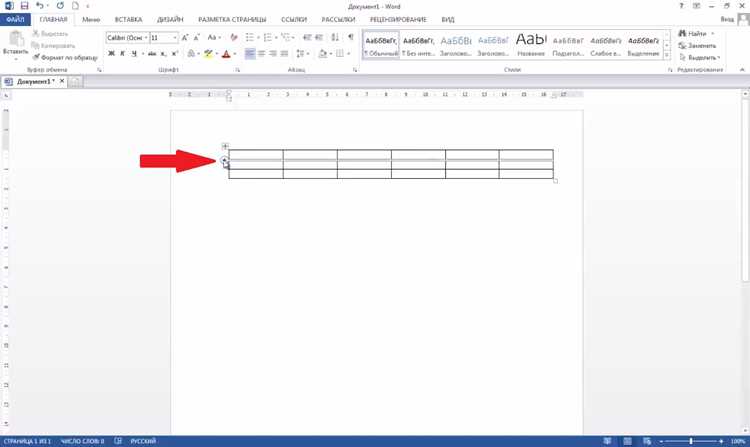Click the Копировать (Copy) button
The width and height of the screenshot is (750, 447).
pos(53,45)
